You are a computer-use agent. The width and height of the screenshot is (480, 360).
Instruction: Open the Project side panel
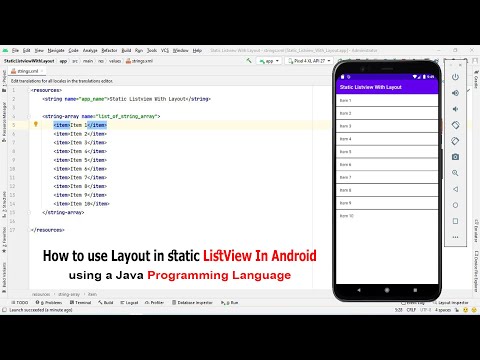(x=4, y=81)
